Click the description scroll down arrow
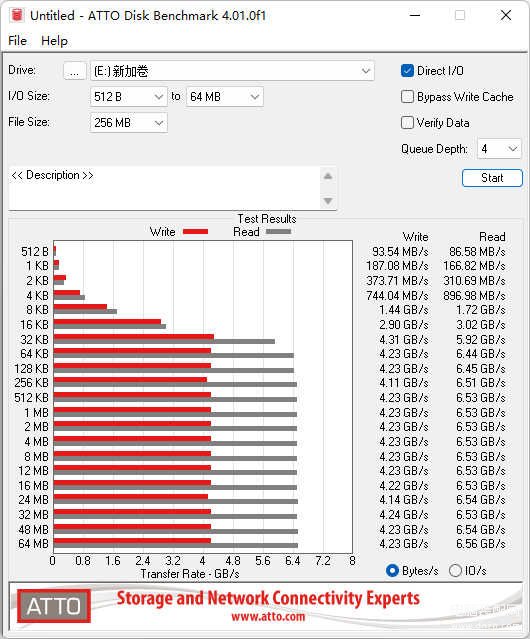530x639 pixels. (x=328, y=201)
